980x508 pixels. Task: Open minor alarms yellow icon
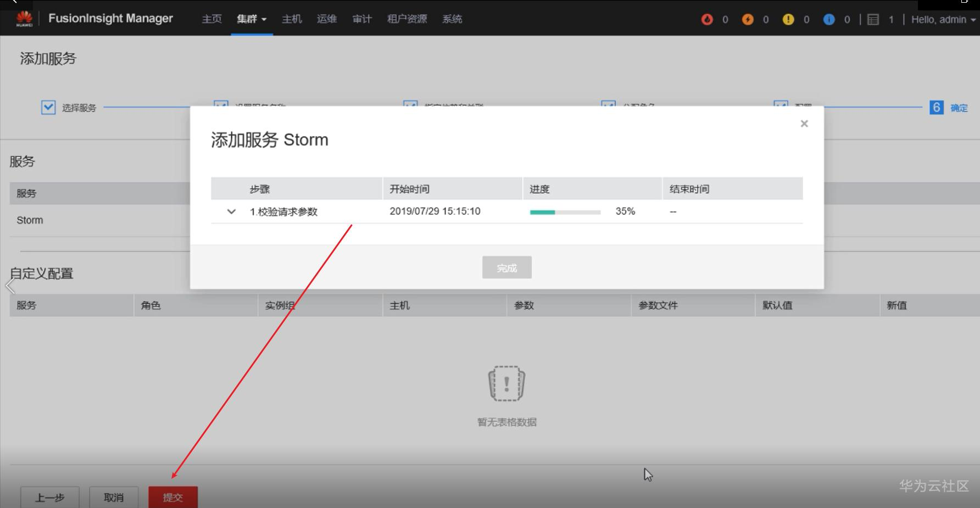click(788, 19)
